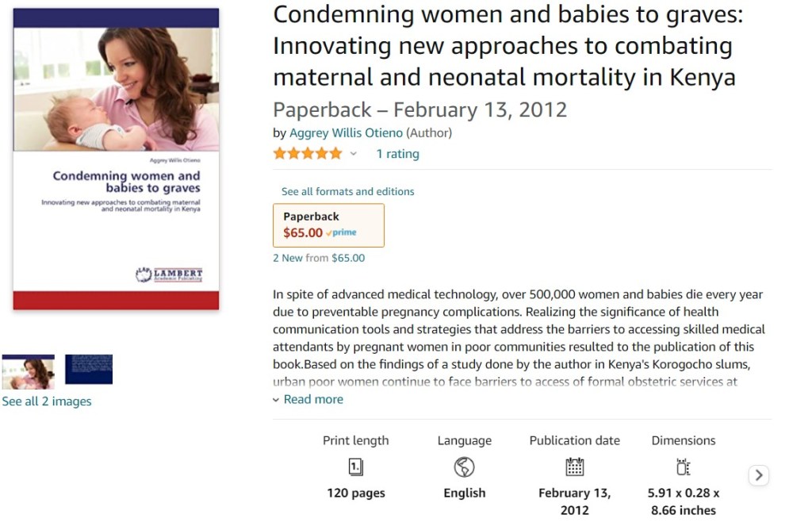812x530 pixels.
Task: Click the print length pages icon
Action: click(356, 467)
